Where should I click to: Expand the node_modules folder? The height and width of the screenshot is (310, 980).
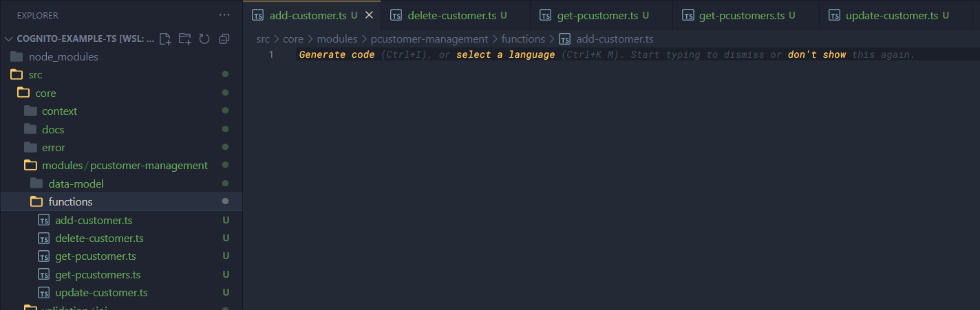coord(63,57)
